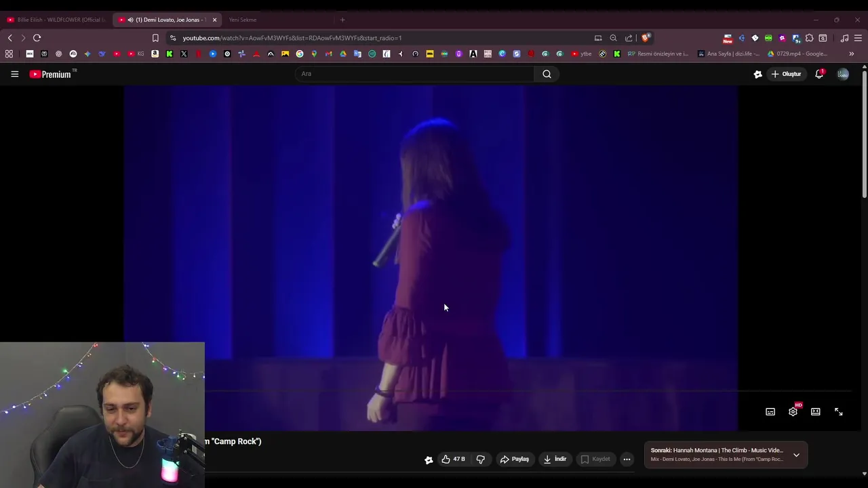The width and height of the screenshot is (868, 488).
Task: Open the Gmail bookmark icon
Action: point(329,54)
